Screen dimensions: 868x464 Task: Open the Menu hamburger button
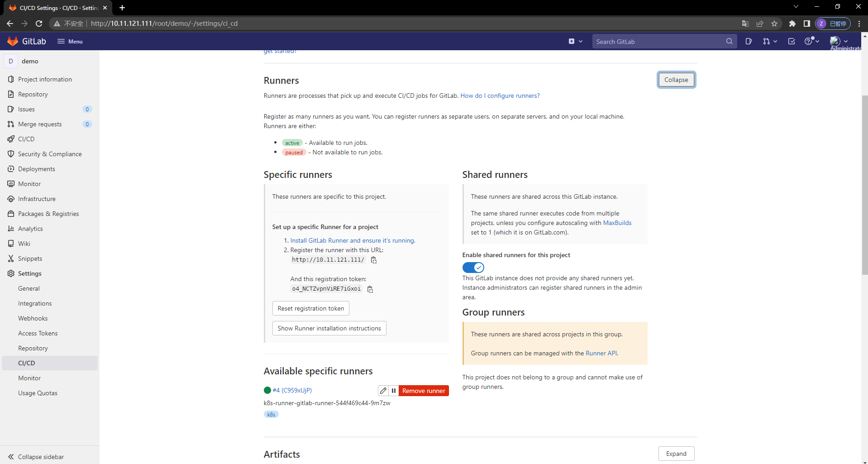[70, 41]
